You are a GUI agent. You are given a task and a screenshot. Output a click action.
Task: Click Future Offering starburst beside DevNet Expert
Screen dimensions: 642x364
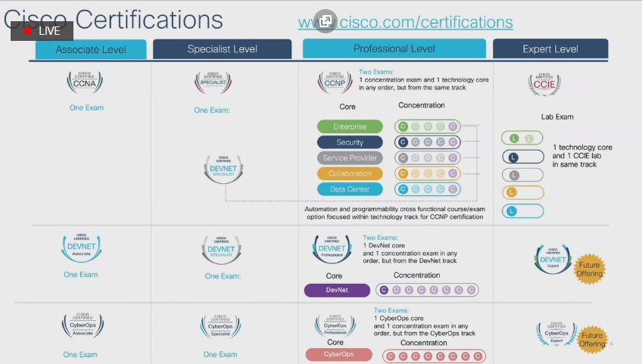[x=590, y=269]
